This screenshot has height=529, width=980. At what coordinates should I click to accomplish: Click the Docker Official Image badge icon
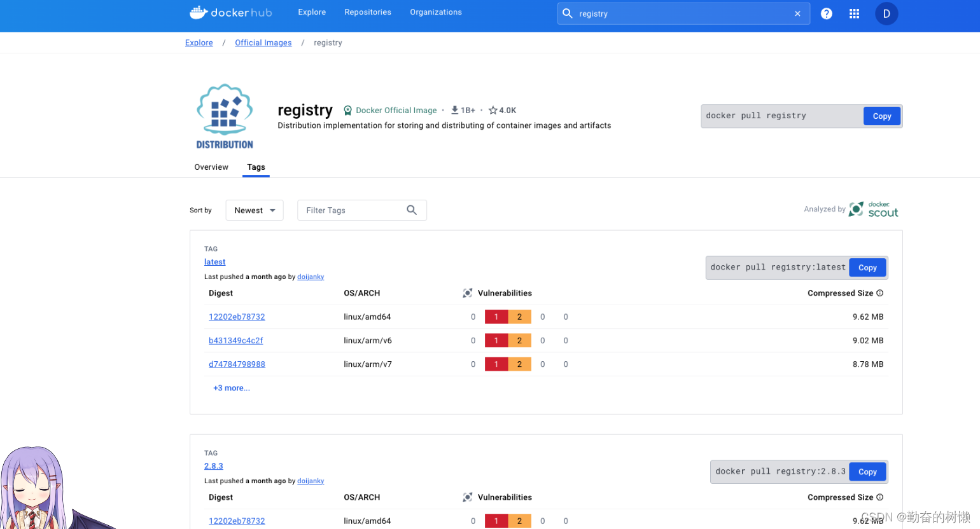click(347, 111)
